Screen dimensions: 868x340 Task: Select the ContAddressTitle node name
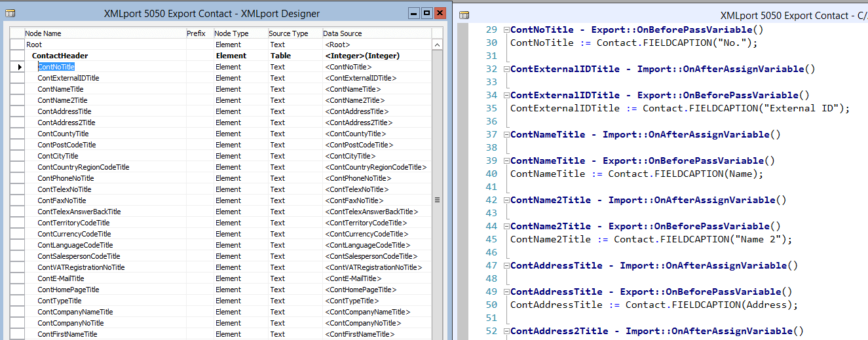64,111
